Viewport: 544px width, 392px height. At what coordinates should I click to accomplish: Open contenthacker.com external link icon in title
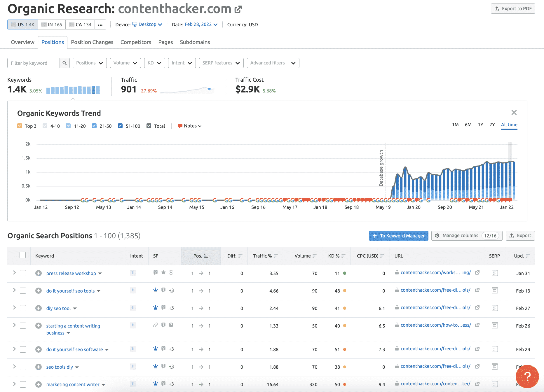pos(238,9)
